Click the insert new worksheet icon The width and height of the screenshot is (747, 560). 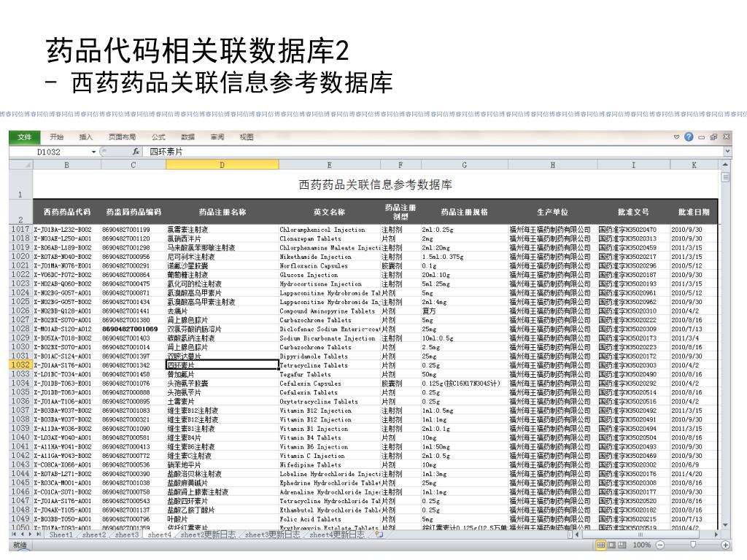click(x=379, y=534)
